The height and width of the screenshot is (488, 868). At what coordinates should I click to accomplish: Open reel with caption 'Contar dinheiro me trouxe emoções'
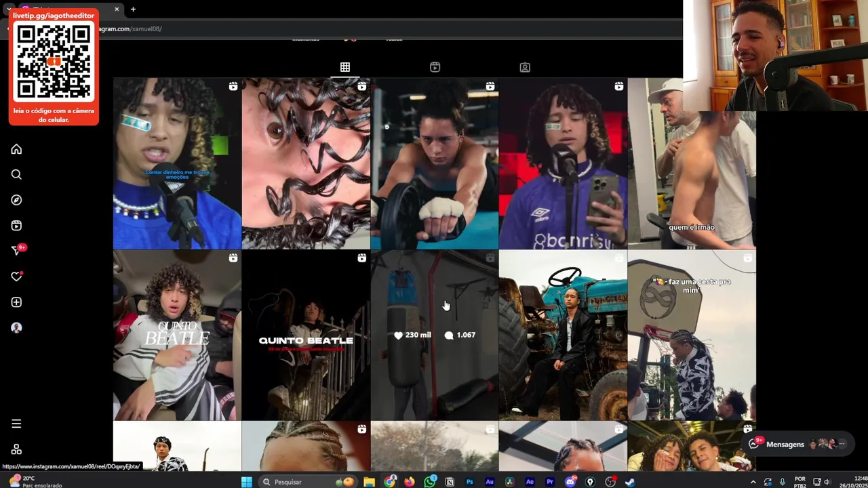(x=177, y=163)
